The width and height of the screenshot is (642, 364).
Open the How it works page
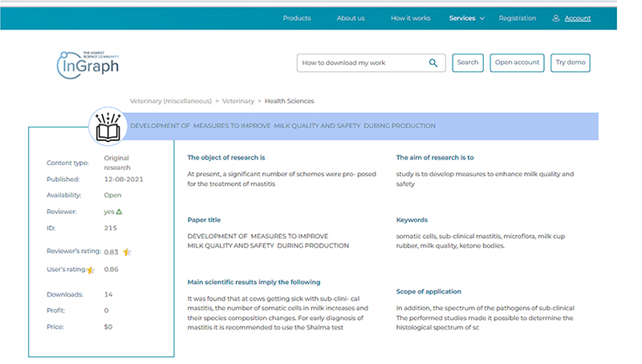click(410, 18)
